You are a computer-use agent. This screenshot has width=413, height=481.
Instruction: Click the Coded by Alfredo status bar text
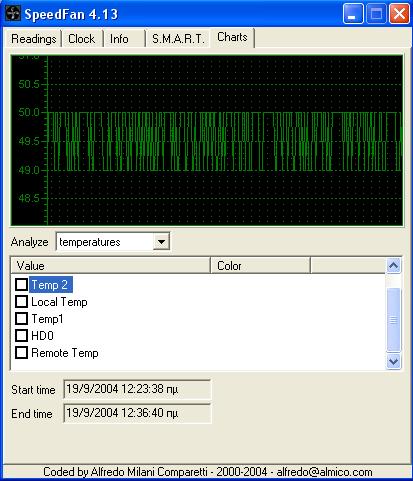click(x=208, y=472)
